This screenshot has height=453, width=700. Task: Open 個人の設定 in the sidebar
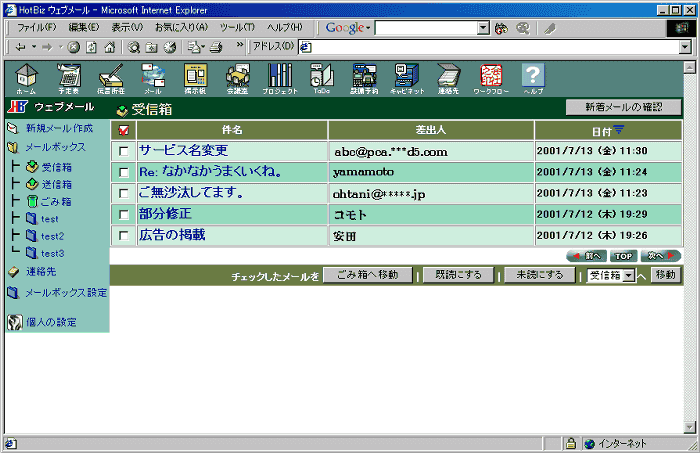tap(51, 322)
